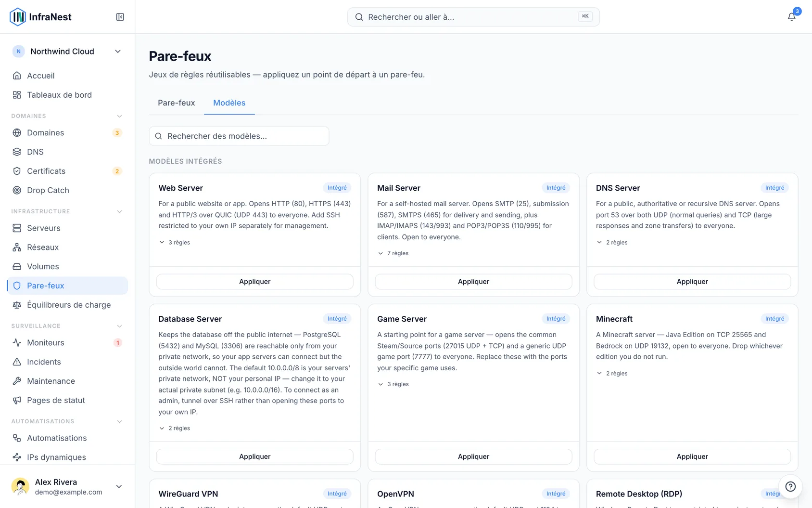The height and width of the screenshot is (508, 812).
Task: Expand the 3 règles list on Web Server
Action: [174, 242]
